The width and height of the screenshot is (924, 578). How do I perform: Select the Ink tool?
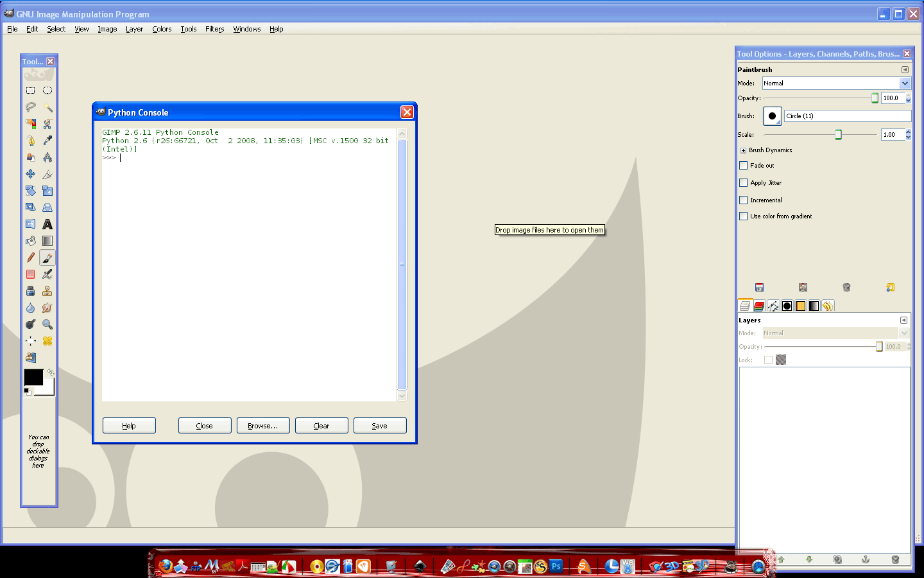tap(30, 291)
